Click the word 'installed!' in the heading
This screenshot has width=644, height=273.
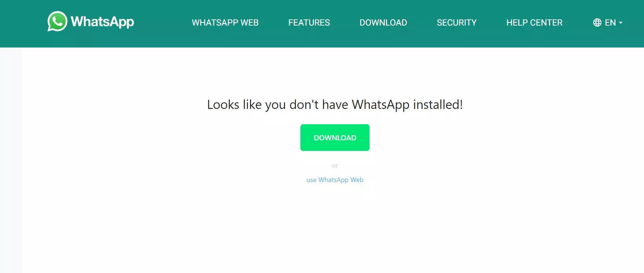(x=438, y=105)
